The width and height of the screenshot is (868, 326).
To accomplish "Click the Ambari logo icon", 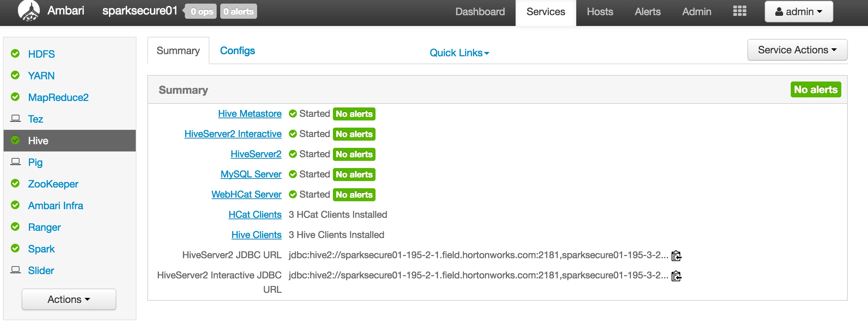I will coord(29,11).
